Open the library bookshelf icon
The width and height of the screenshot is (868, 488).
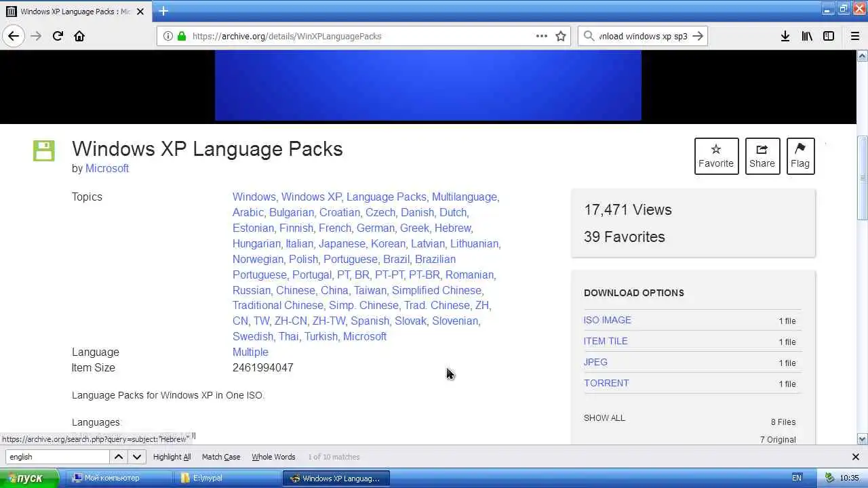(807, 36)
